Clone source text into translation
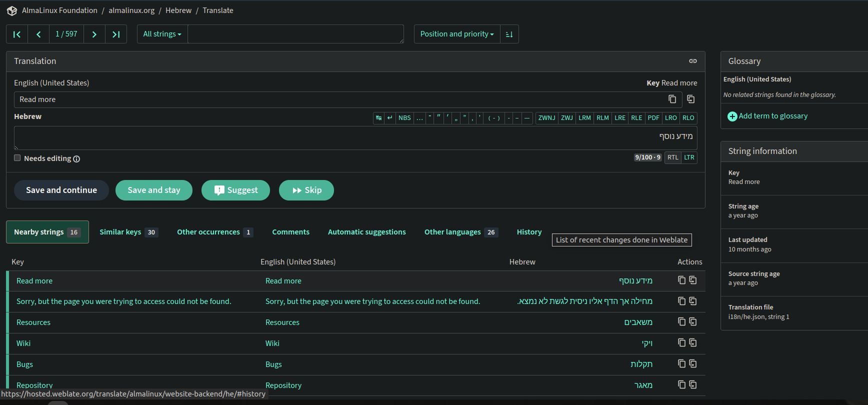The width and height of the screenshot is (868, 405). (x=690, y=99)
